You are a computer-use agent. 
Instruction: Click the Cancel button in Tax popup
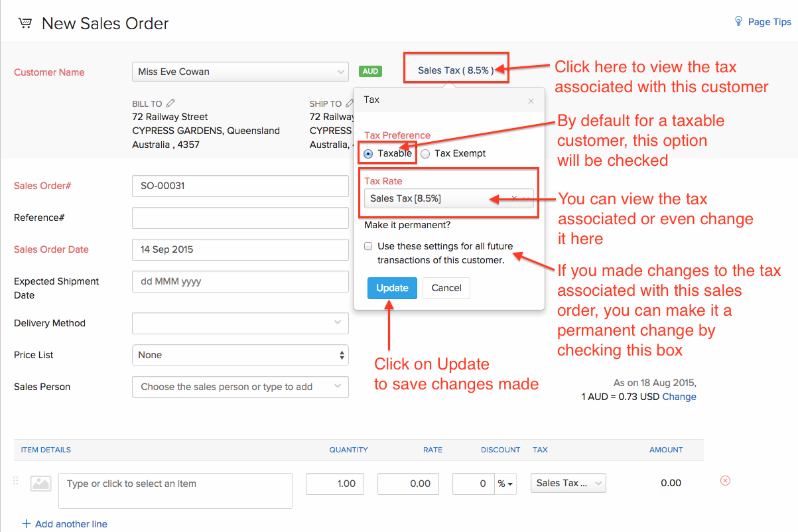point(446,288)
